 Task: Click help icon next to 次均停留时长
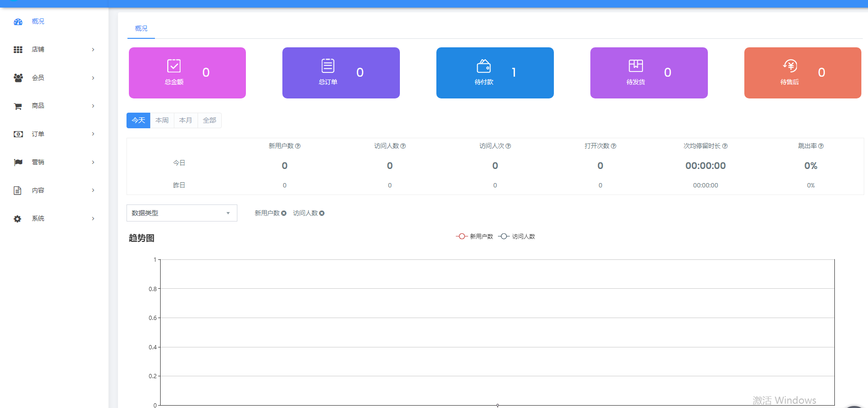[x=725, y=146]
